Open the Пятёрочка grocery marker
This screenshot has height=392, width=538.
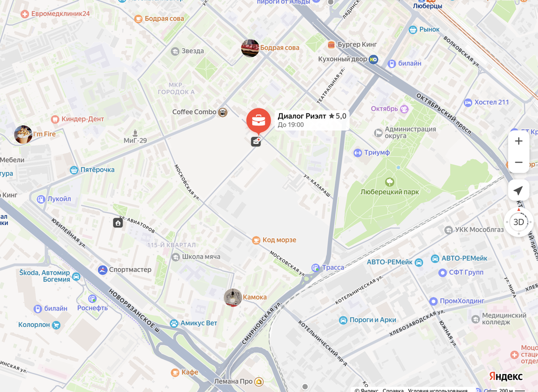click(74, 170)
